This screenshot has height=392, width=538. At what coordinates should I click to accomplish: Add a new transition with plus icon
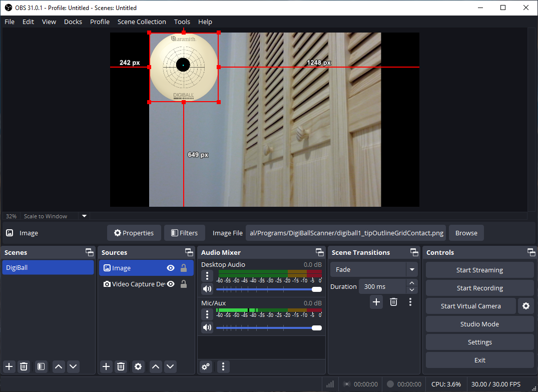pyautogui.click(x=376, y=302)
